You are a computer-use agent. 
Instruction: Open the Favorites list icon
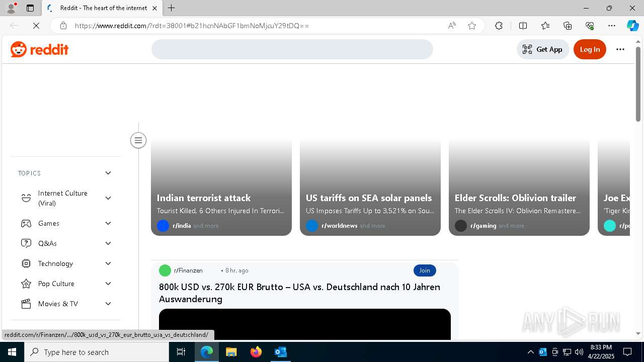pos(545,26)
